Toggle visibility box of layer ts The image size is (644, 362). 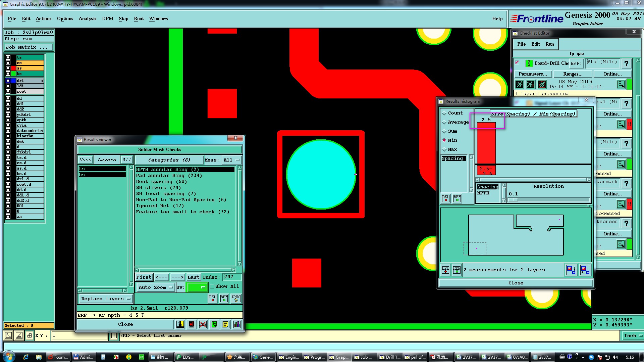coord(8,57)
